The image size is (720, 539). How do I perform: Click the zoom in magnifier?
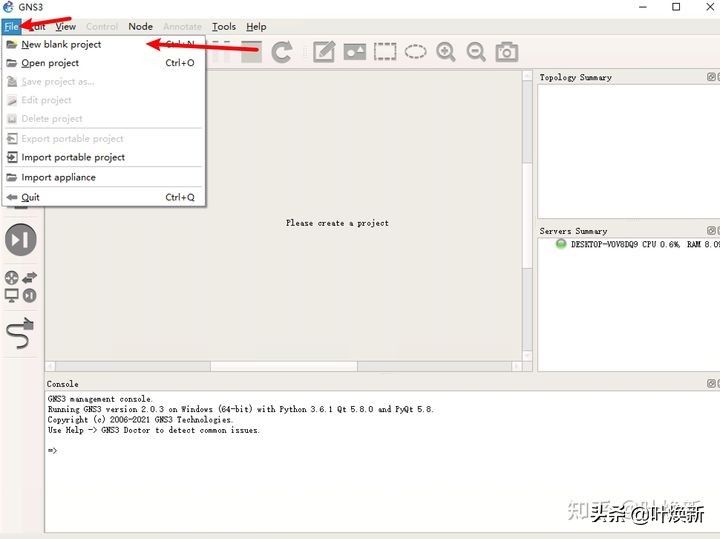(x=446, y=52)
